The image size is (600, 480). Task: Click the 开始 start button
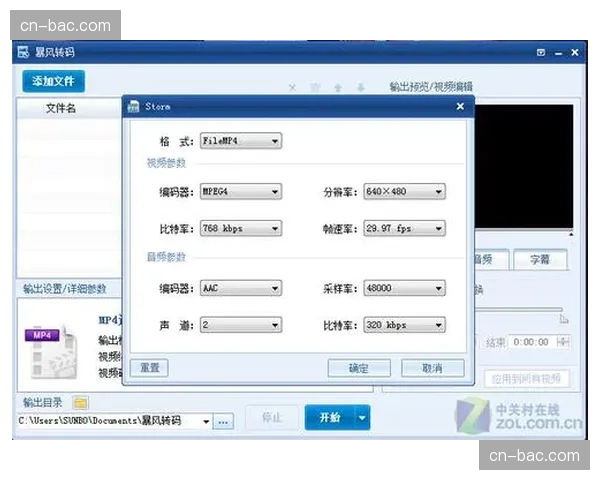point(330,417)
